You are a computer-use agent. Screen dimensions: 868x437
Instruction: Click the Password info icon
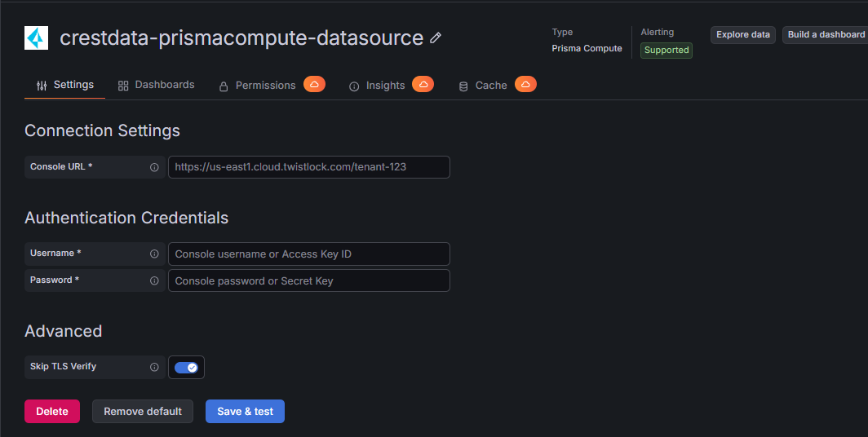(154, 280)
